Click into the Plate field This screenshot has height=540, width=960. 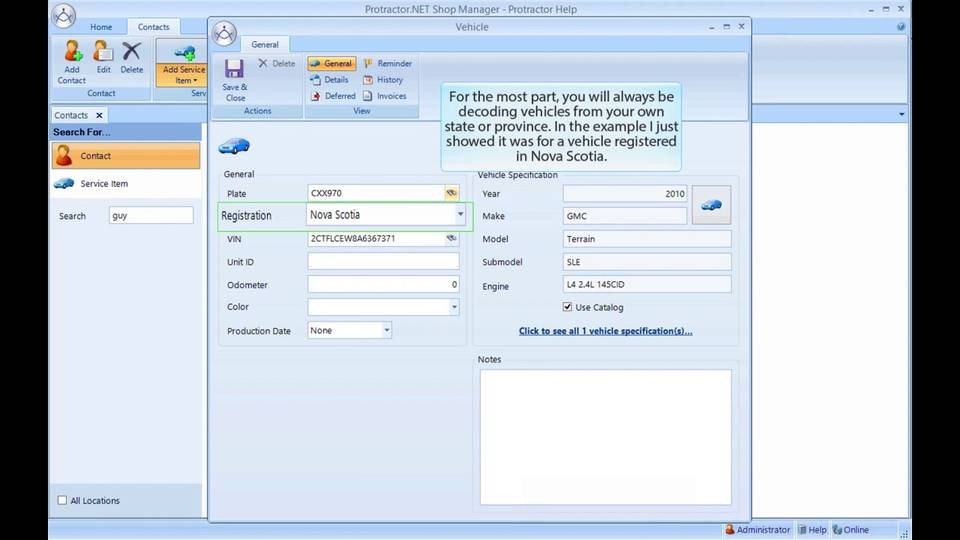[376, 193]
